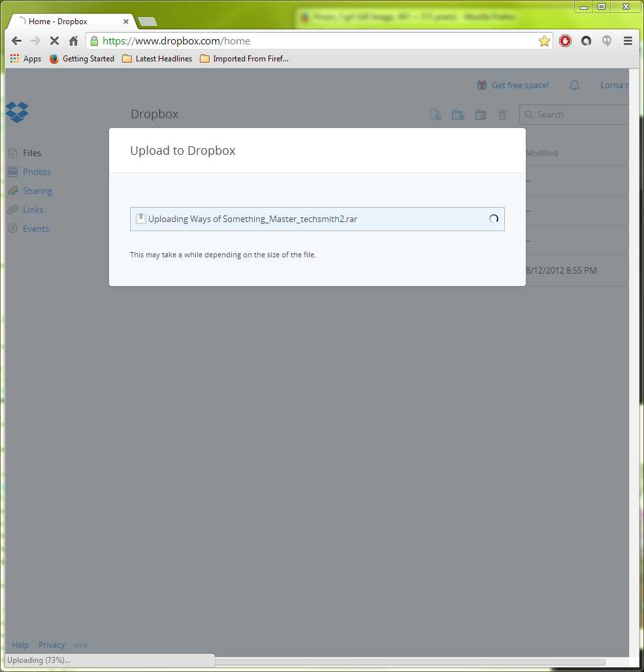Viewport: 644px width, 672px height.
Task: Click the address bar URL field
Action: pos(319,41)
